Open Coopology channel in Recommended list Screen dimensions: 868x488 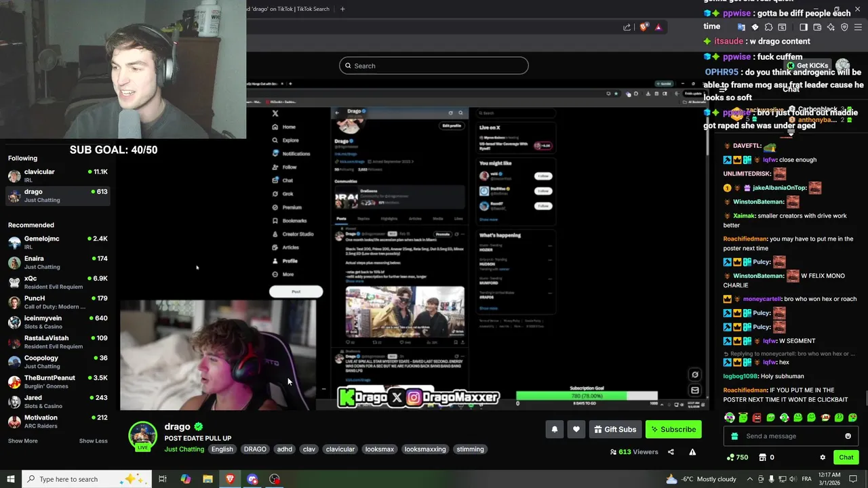58,362
